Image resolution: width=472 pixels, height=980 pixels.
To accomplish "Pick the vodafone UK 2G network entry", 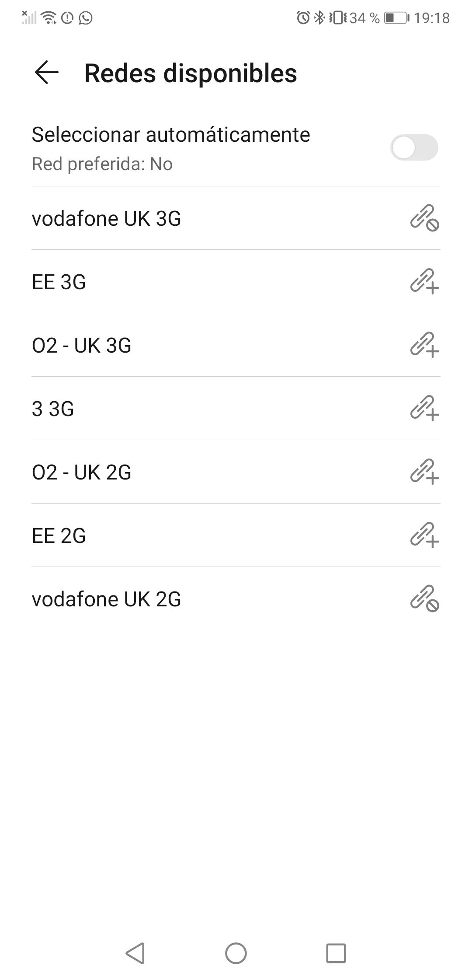I will coord(107,599).
